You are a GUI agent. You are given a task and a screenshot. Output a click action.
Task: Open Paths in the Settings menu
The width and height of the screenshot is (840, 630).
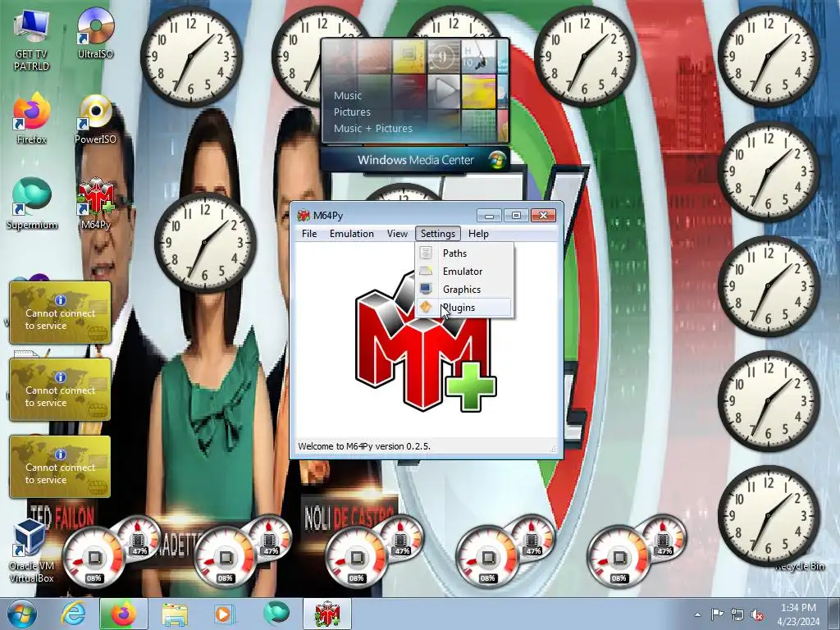(x=464, y=253)
